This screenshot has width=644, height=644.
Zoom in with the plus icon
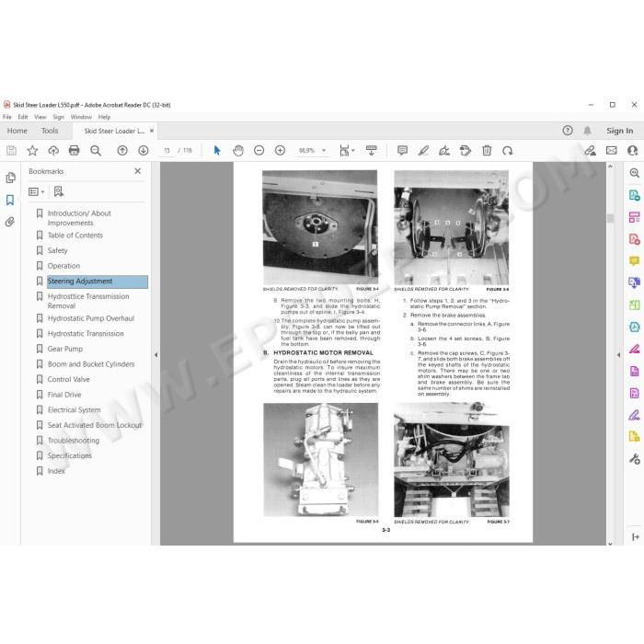pyautogui.click(x=280, y=151)
